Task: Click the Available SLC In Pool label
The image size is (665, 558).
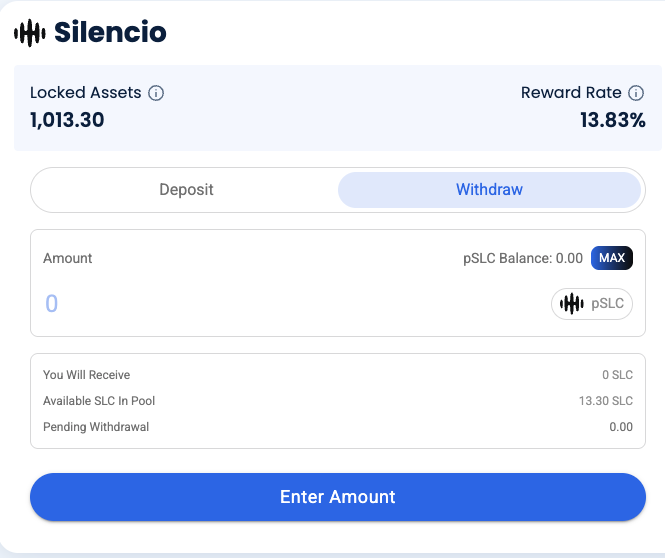Action: [x=99, y=401]
